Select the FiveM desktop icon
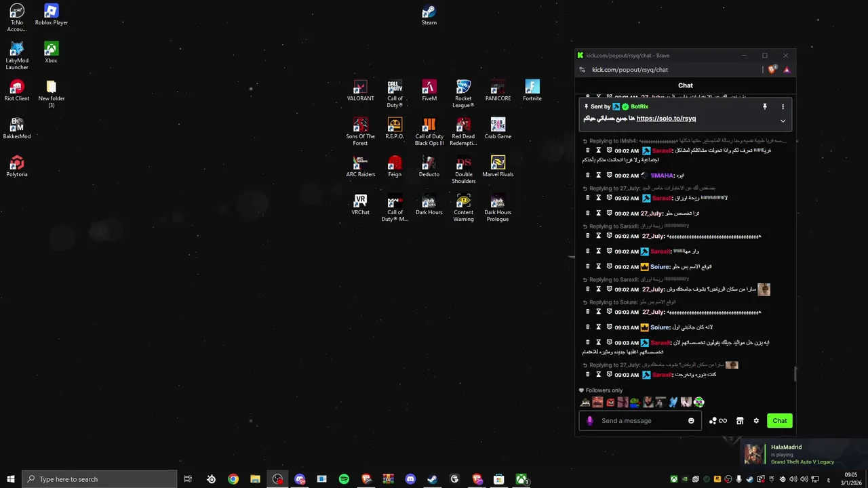This screenshot has width=868, height=488. point(429,91)
